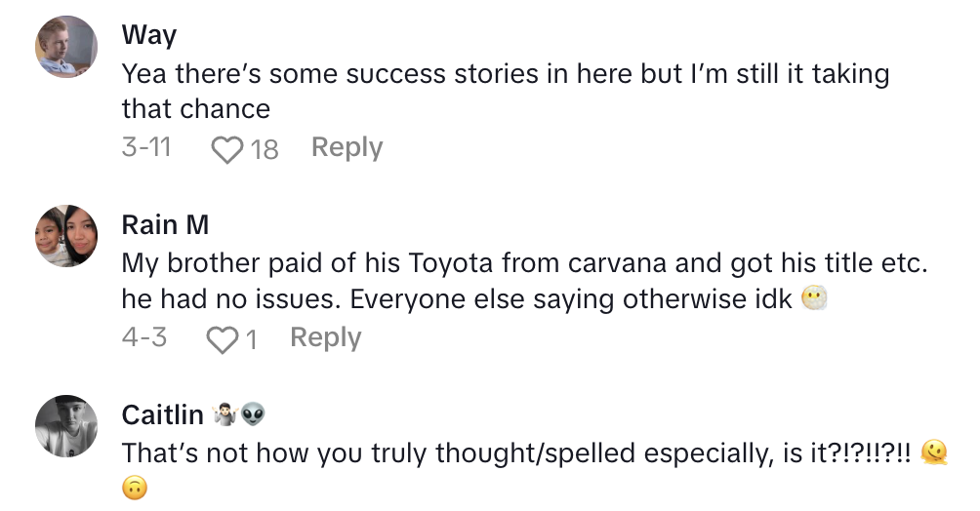
Task: Like Way's comment with the heart icon
Action: (x=226, y=149)
